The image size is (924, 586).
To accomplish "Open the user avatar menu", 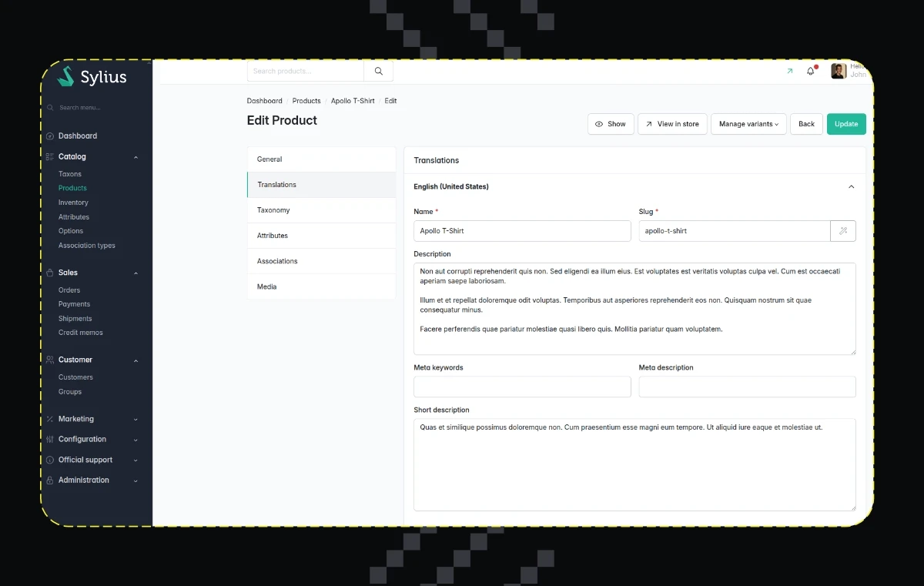I will point(839,71).
